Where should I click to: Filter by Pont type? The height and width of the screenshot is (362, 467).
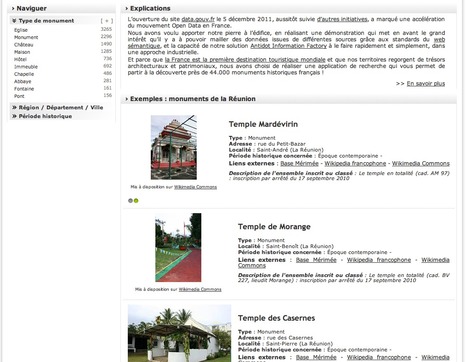point(19,96)
